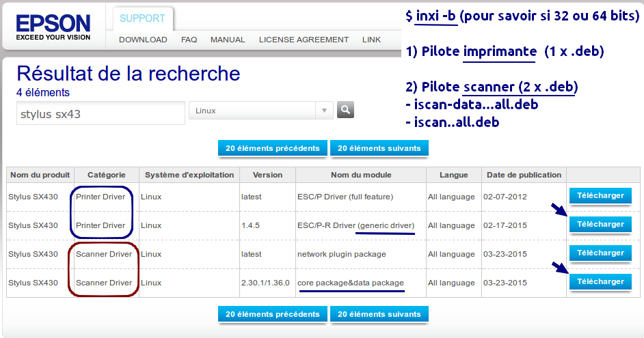Select the LINK menu item
The image size is (644, 338).
click(x=372, y=40)
